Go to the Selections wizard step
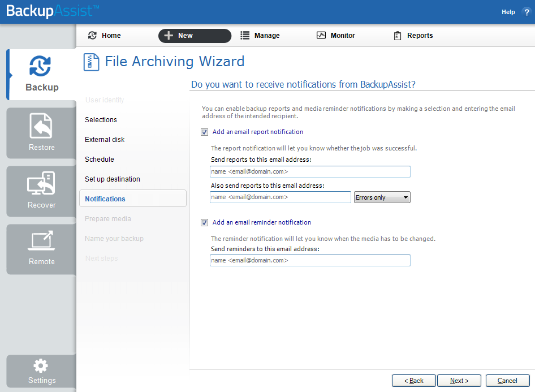The width and height of the screenshot is (535, 392). [x=101, y=120]
